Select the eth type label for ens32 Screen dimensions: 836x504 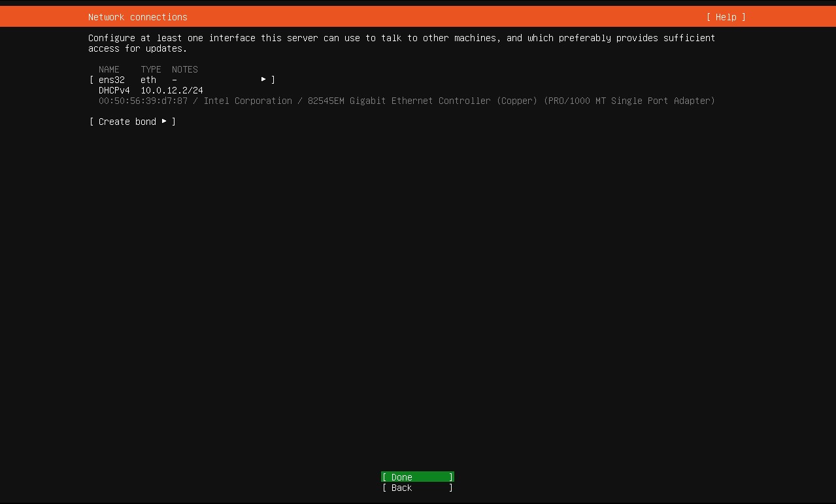pyautogui.click(x=148, y=79)
